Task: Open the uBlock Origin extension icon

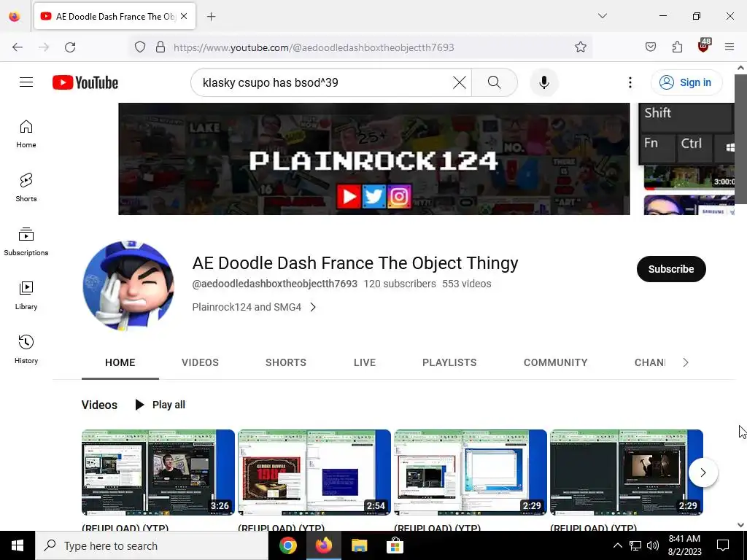Action: point(703,46)
